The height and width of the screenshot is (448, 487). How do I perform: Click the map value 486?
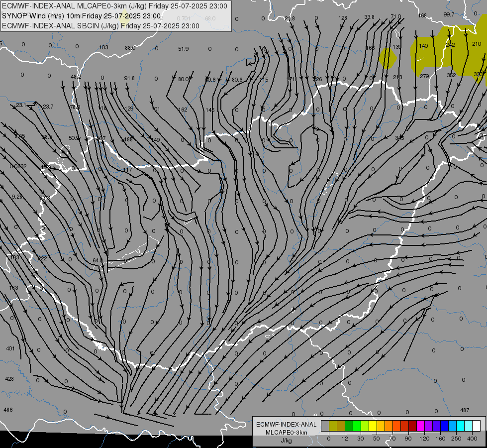click(x=8, y=410)
